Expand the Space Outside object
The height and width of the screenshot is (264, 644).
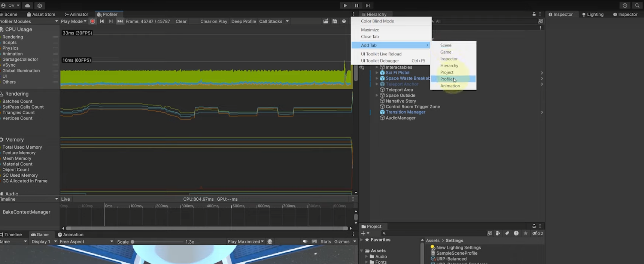(377, 95)
